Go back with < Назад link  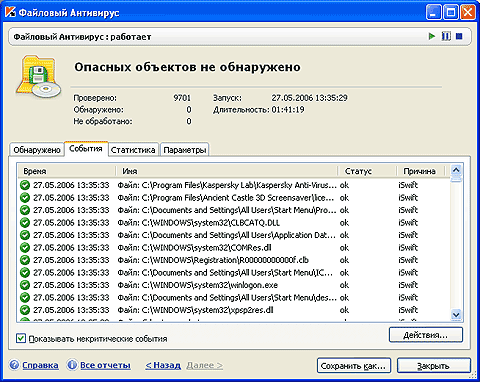coord(163,365)
